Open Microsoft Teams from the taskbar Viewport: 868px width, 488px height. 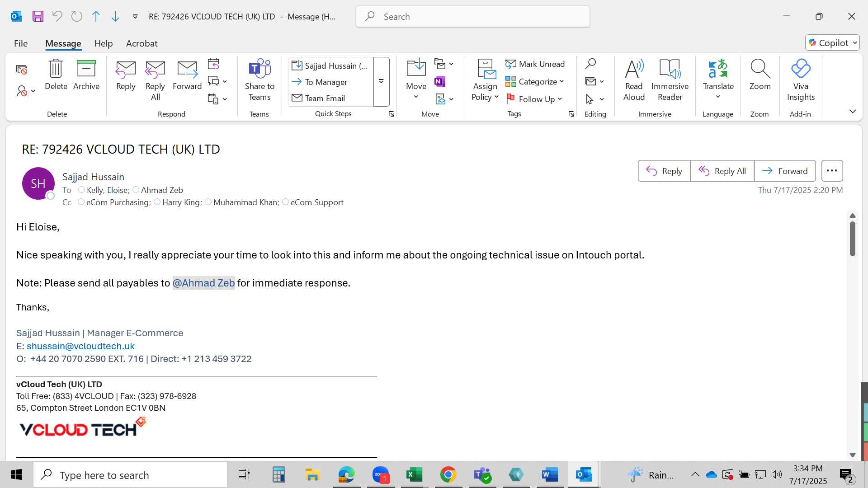point(482,475)
